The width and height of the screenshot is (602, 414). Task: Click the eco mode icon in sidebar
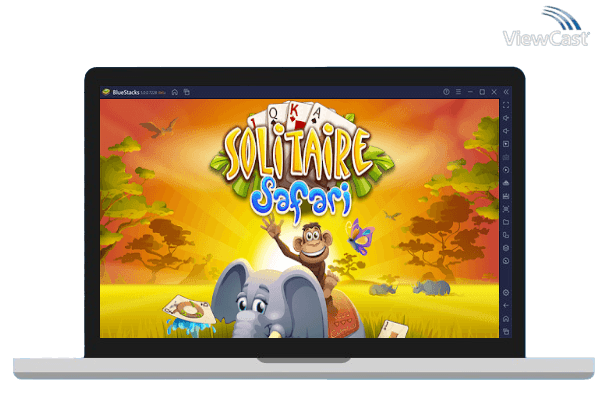[x=506, y=261]
